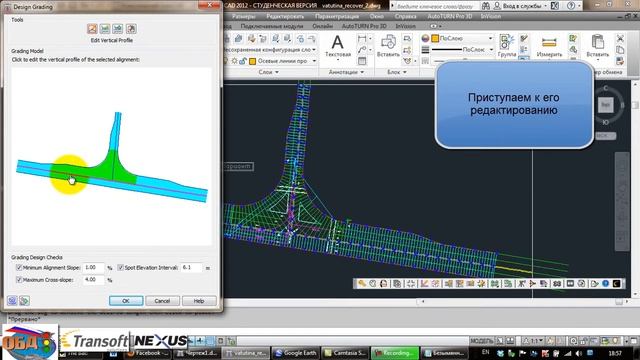Click fourth tool icon in Design Grading Tools
Image resolution: width=640 pixels, height=360 pixels.
pos(131,29)
